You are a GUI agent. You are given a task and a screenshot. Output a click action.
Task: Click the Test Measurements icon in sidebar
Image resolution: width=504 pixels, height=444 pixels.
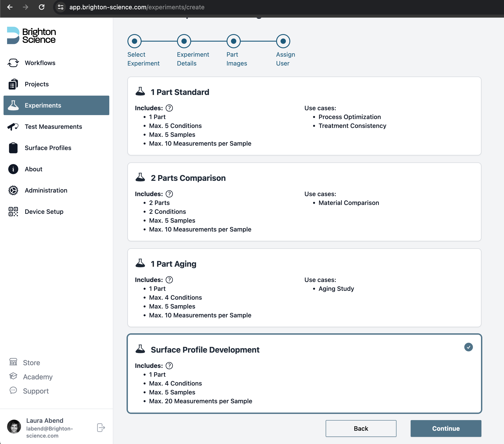pos(13,126)
